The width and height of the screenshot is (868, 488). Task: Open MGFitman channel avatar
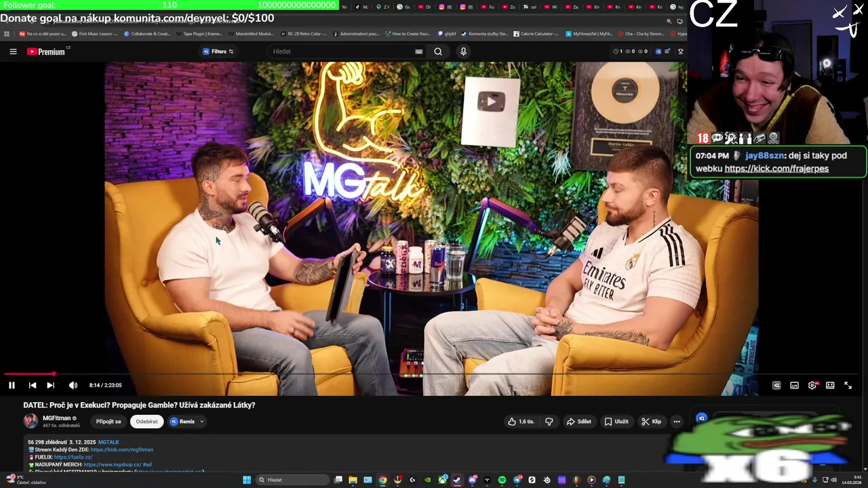[31, 421]
